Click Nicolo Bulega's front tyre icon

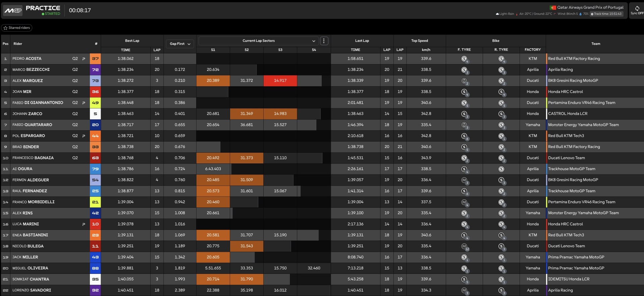point(464,246)
